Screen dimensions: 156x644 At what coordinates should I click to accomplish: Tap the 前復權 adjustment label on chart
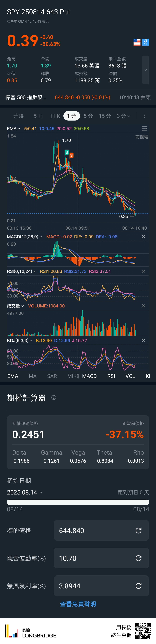pyautogui.click(x=142, y=137)
